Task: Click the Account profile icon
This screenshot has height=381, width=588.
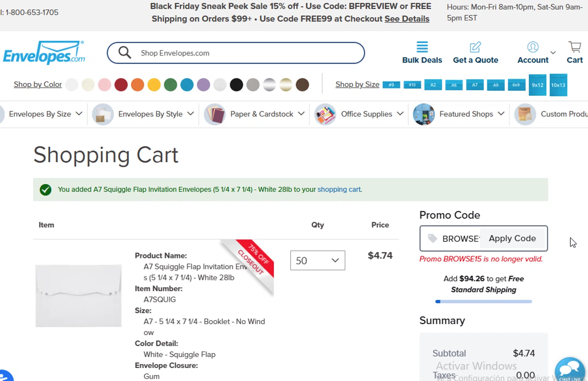Action: click(533, 47)
